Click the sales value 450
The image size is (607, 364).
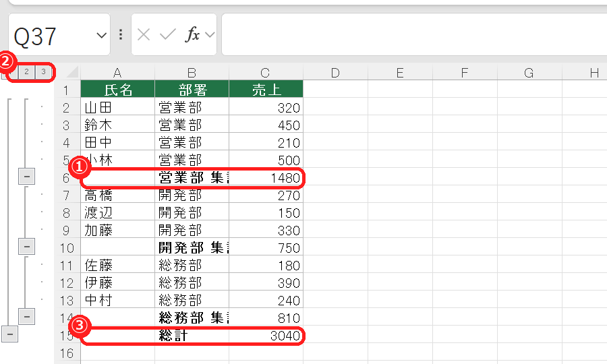coord(266,125)
